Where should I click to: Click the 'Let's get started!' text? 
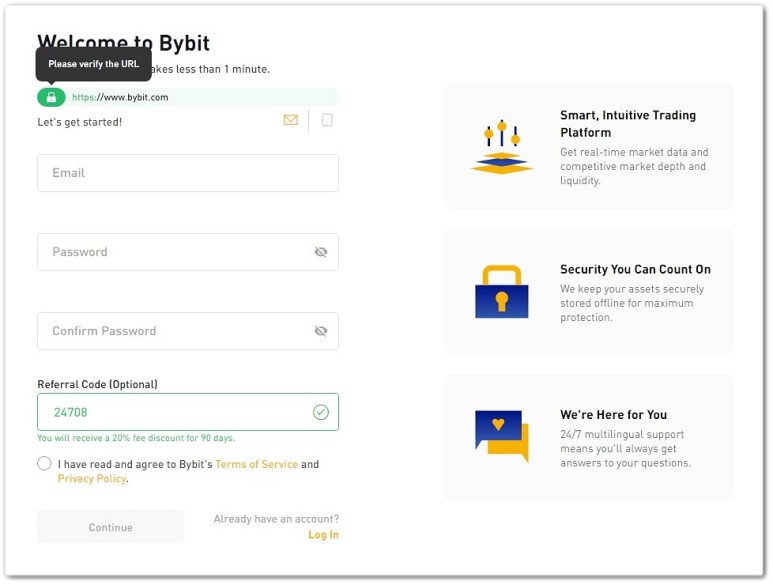[79, 122]
